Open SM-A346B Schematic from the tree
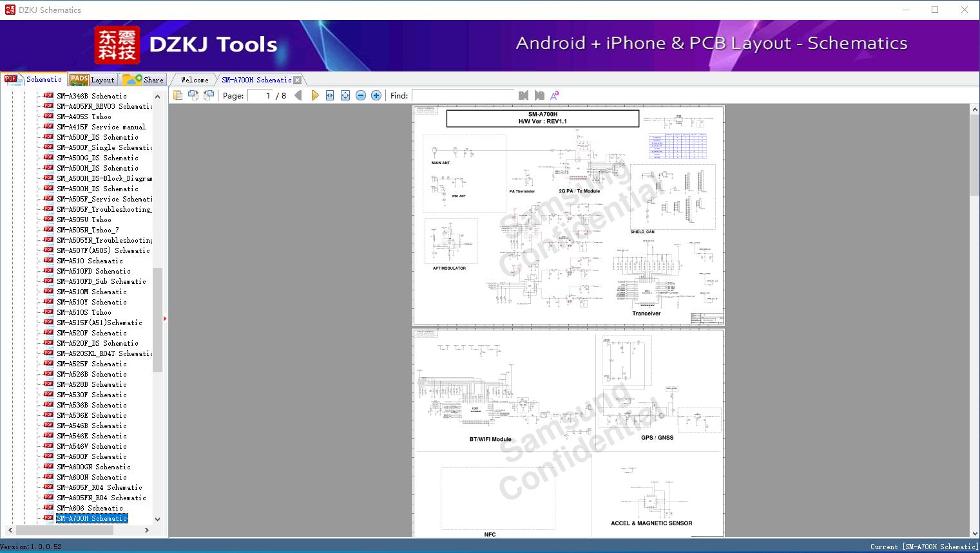The width and height of the screenshot is (980, 553). pos(91,96)
